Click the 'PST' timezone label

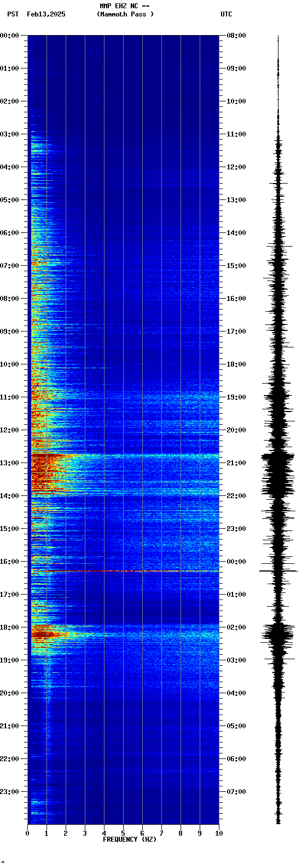(x=13, y=14)
